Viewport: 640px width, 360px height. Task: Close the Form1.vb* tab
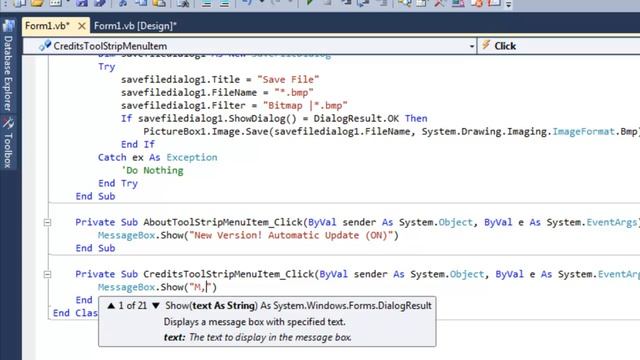coord(82,26)
